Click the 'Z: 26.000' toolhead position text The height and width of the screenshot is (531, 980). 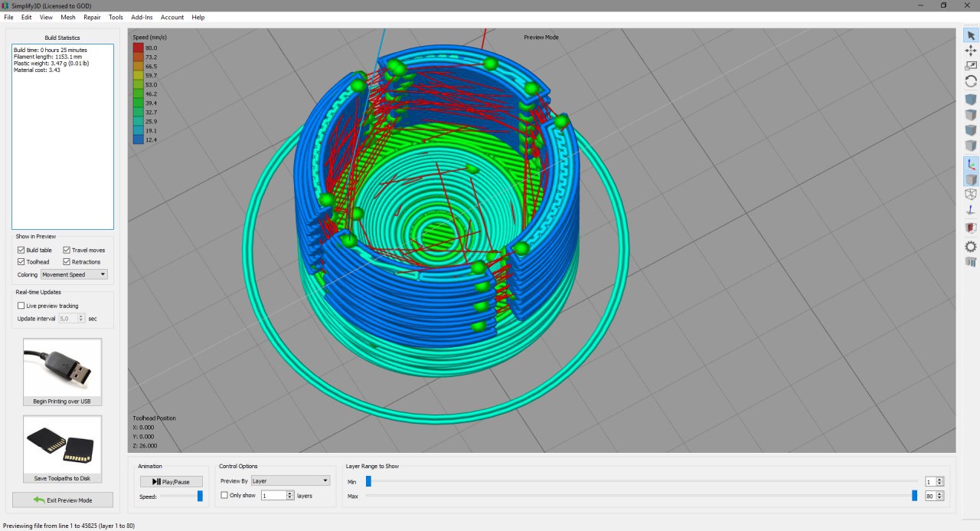(145, 445)
